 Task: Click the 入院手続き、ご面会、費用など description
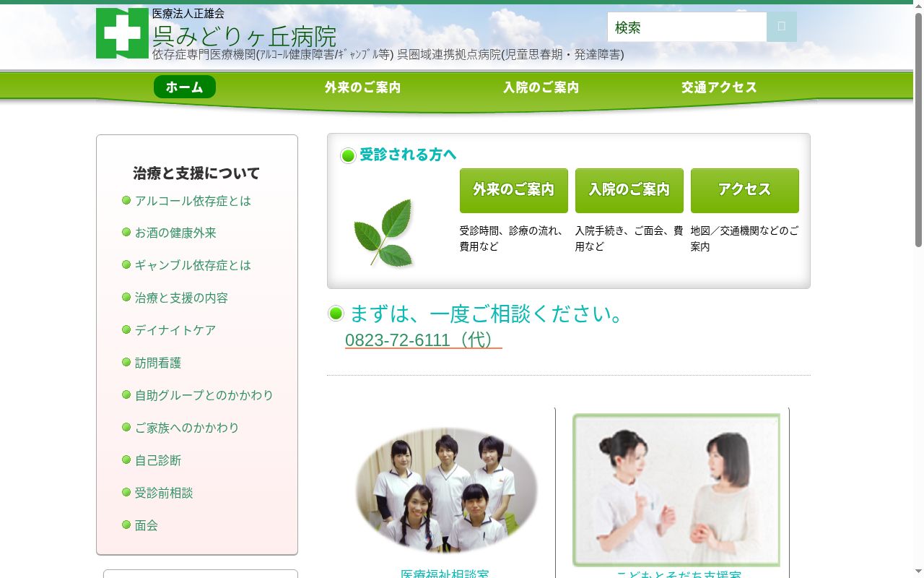coord(629,238)
